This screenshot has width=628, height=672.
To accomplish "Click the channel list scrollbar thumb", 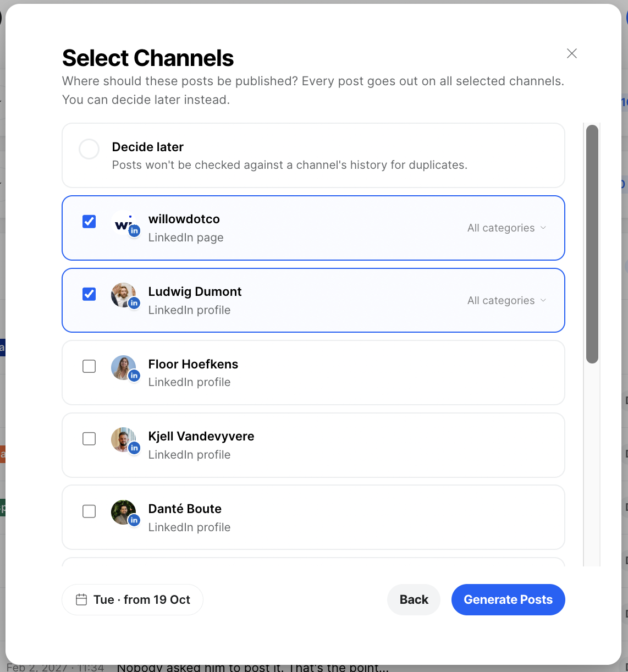I will coord(592,244).
